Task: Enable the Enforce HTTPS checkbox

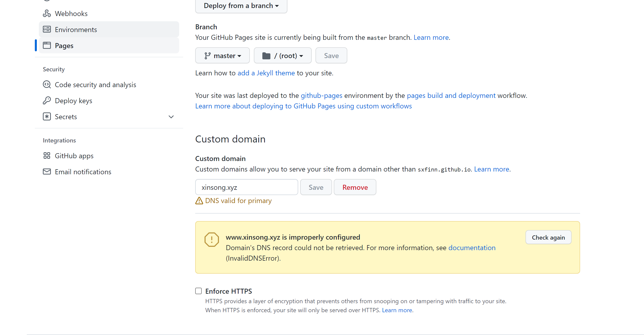Action: point(198,291)
